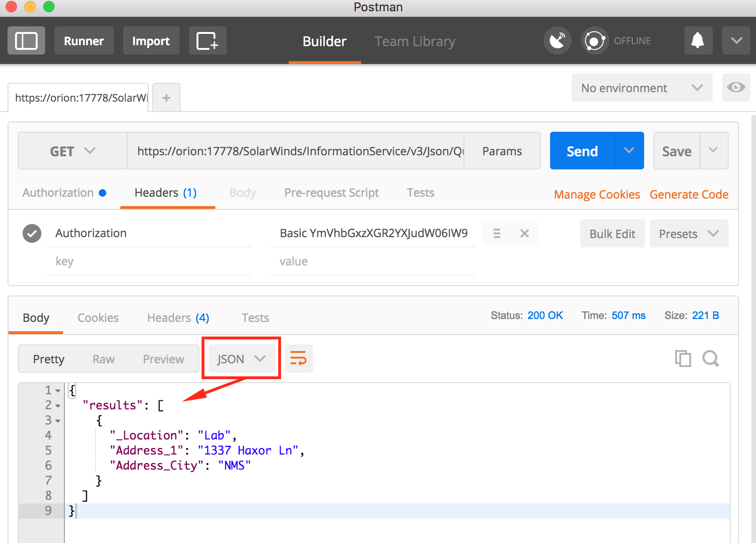This screenshot has width=756, height=543.
Task: Open proxy settings via the satellite icon
Action: [x=557, y=40]
